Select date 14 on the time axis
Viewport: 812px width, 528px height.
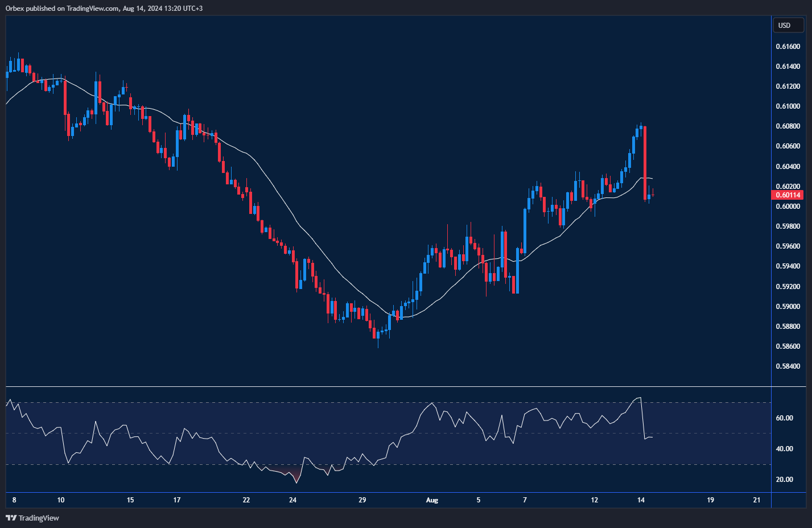tap(641, 500)
